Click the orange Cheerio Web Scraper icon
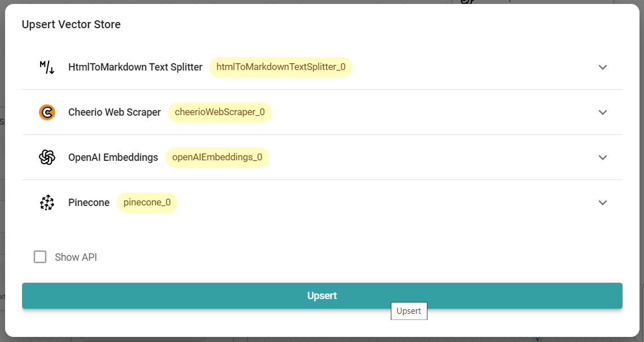Image resolution: width=644 pixels, height=342 pixels. (x=47, y=112)
